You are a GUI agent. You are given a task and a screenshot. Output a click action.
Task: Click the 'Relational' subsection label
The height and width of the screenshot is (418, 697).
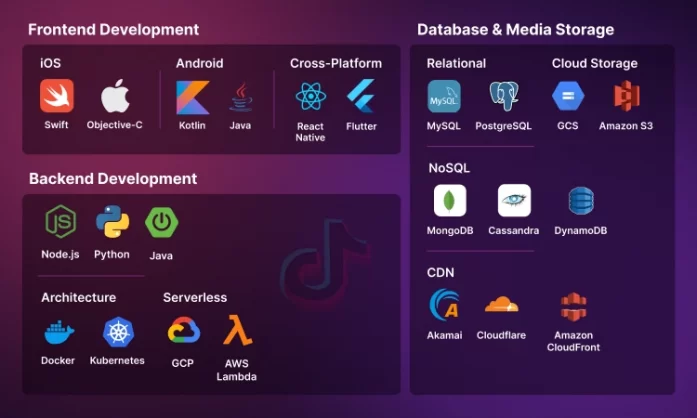tap(456, 63)
